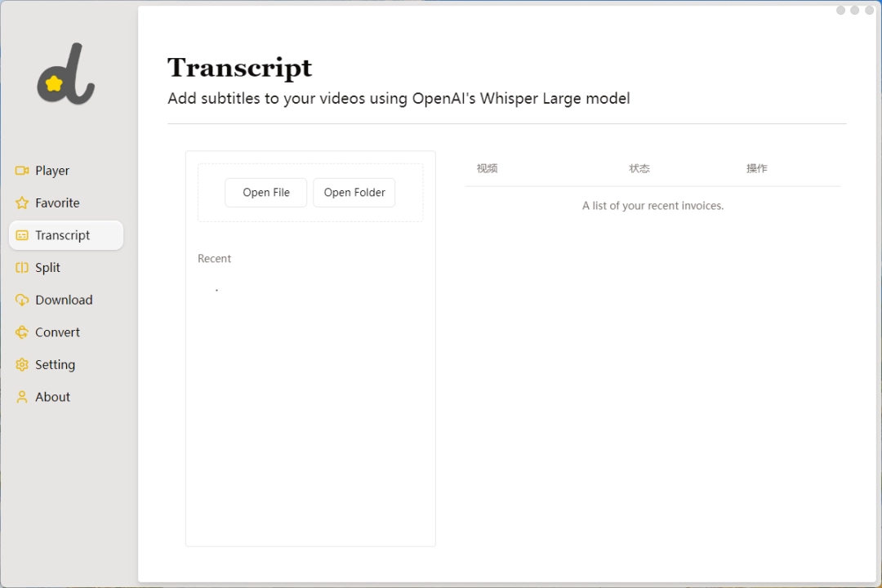Open the Setting section
Viewport: 882px width, 588px height.
55,364
